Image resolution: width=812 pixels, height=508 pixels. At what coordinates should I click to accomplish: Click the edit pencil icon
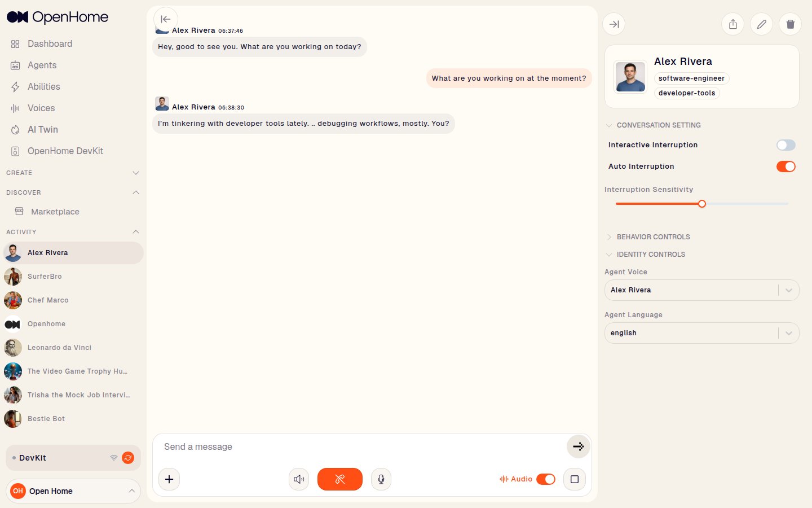[762, 24]
